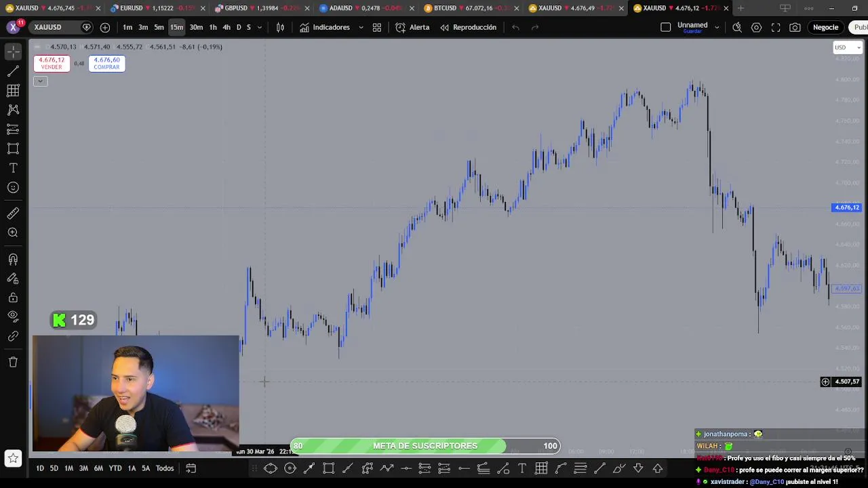Open the layout selection square icon

(665, 27)
